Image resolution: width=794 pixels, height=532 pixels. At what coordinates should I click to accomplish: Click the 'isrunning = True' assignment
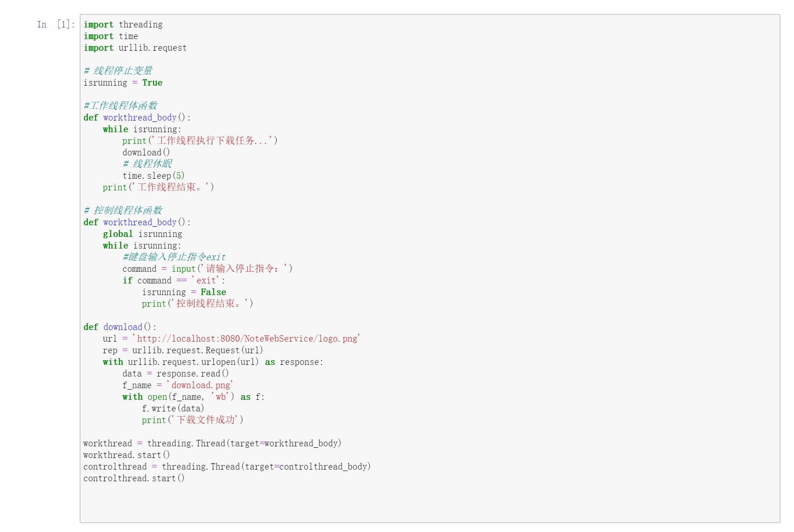coord(123,82)
